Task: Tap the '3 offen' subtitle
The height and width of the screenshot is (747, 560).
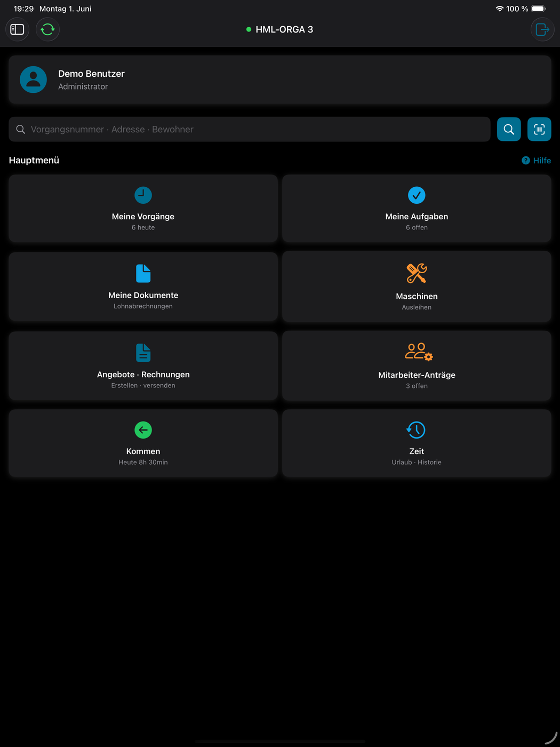Action: 417,386
